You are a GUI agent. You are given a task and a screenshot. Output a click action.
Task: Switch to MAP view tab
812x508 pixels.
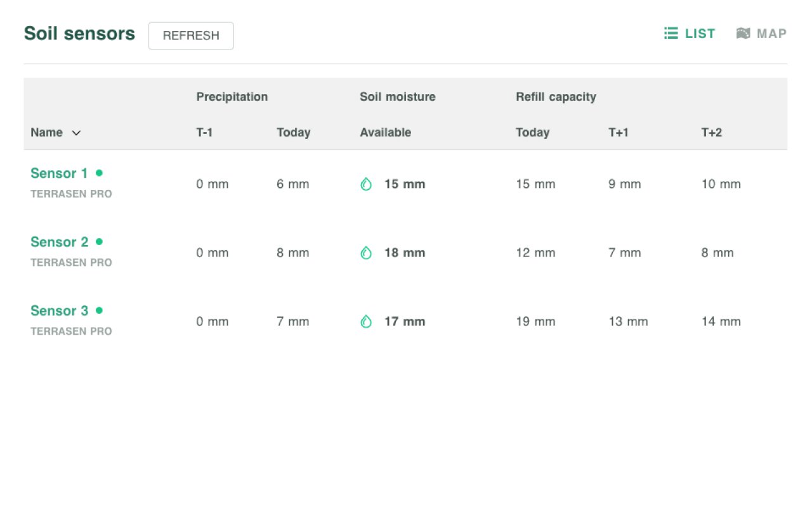(x=761, y=34)
